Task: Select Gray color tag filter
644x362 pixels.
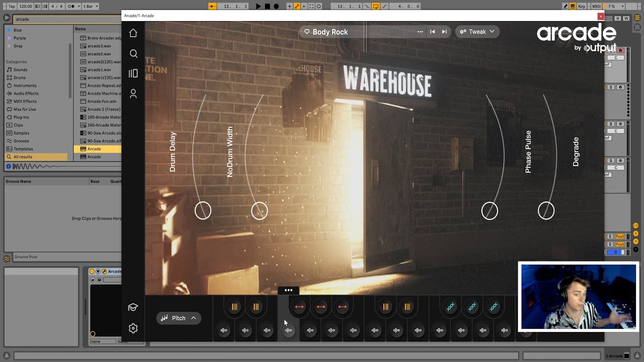Action: coord(18,46)
